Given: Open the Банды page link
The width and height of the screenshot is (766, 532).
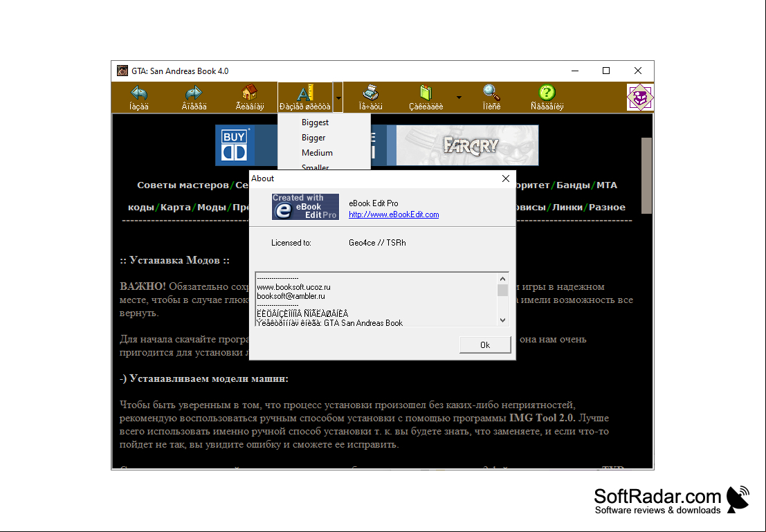Looking at the screenshot, I should (573, 185).
